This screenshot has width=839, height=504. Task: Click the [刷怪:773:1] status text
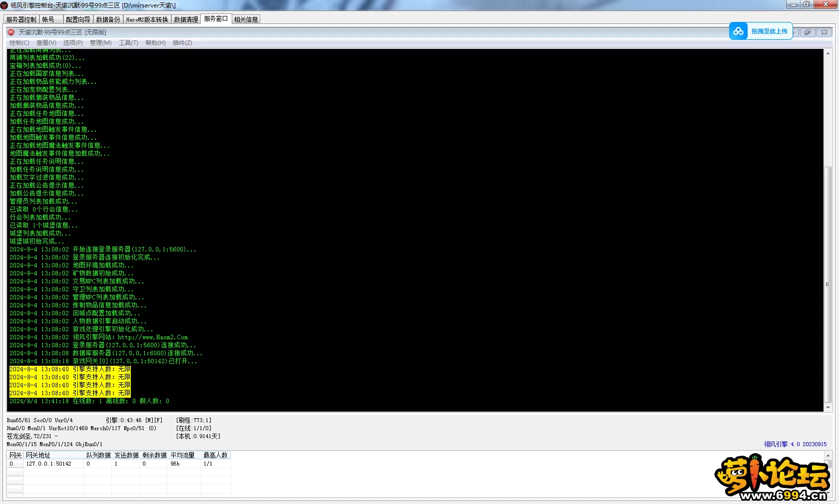pos(194,420)
